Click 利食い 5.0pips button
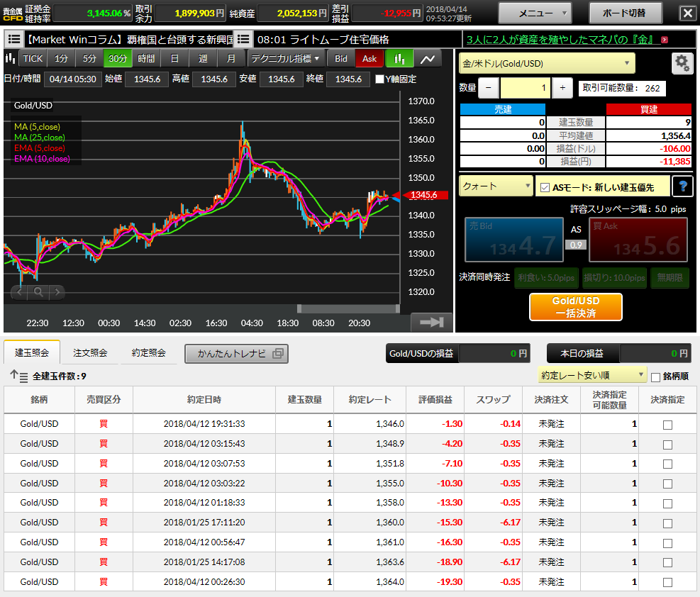The height and width of the screenshot is (597, 700). coord(546,278)
